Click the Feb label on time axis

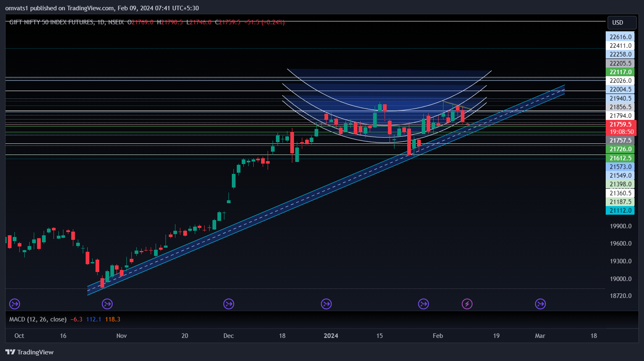coord(438,336)
